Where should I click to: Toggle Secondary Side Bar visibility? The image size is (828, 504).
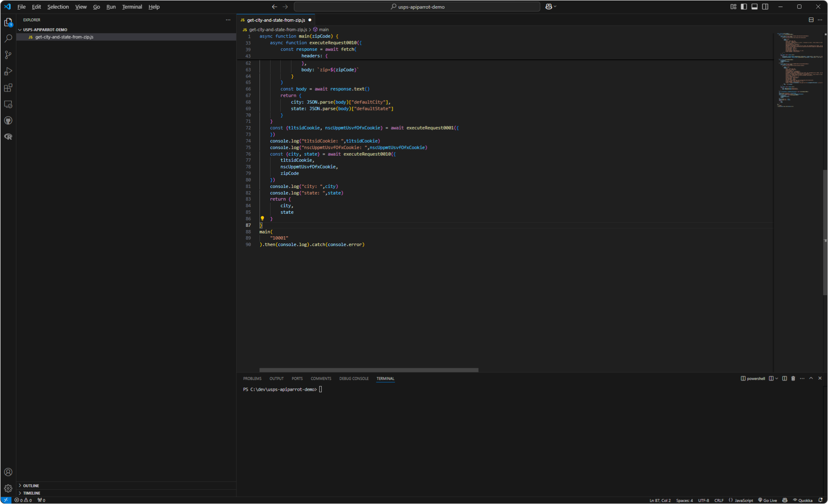[765, 7]
